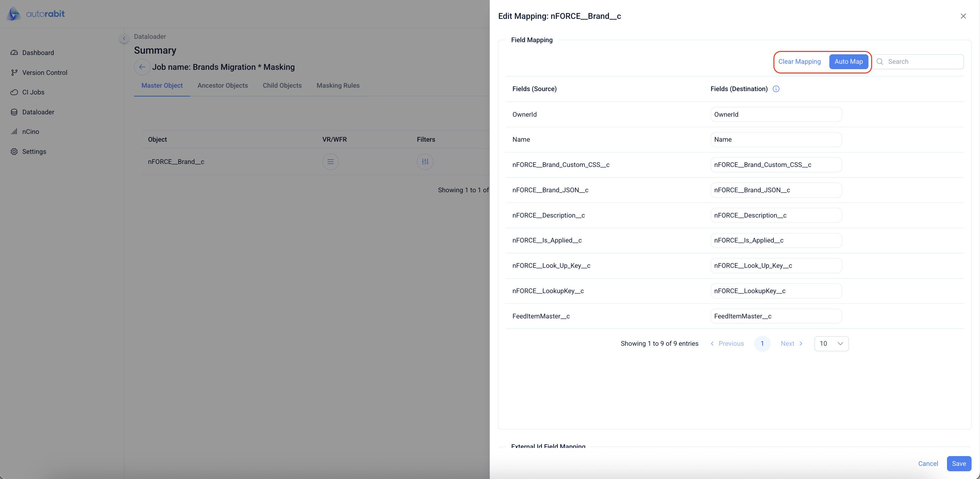The width and height of the screenshot is (980, 479).
Task: Open Dashboard from the sidebar
Action: [38, 53]
